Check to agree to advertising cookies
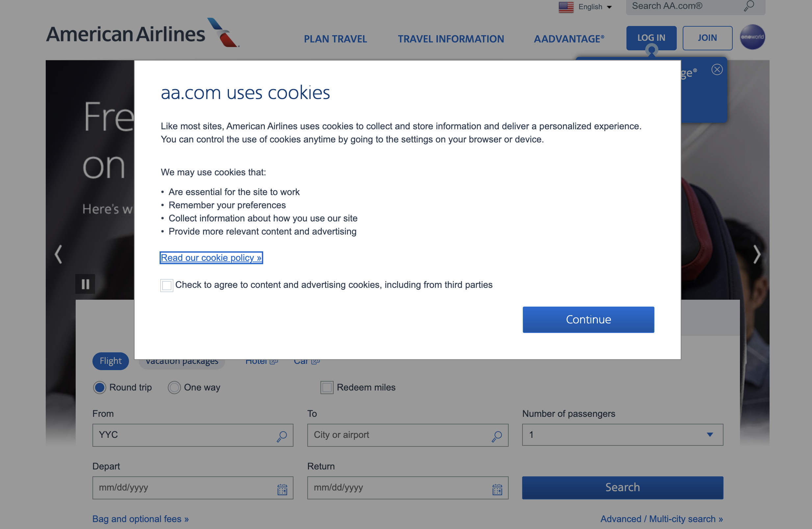Image resolution: width=812 pixels, height=529 pixels. (166, 286)
